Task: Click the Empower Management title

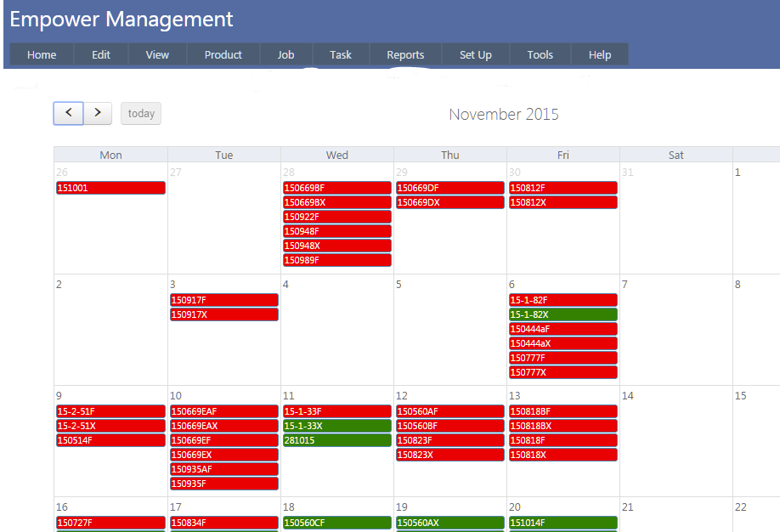Action: (122, 19)
